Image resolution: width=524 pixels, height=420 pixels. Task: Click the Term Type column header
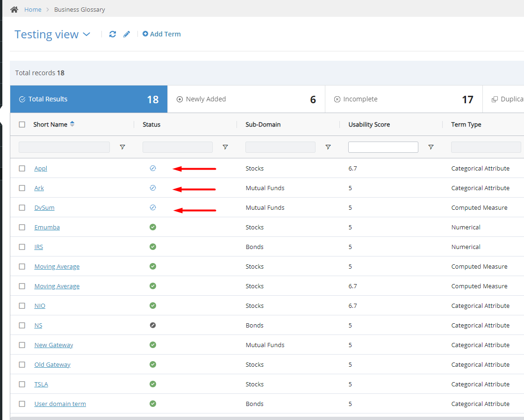click(x=466, y=124)
